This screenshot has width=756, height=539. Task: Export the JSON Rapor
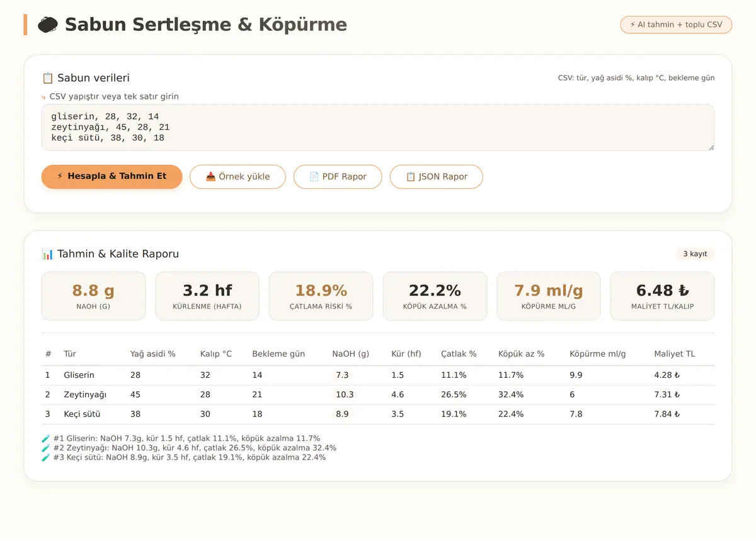tap(436, 176)
